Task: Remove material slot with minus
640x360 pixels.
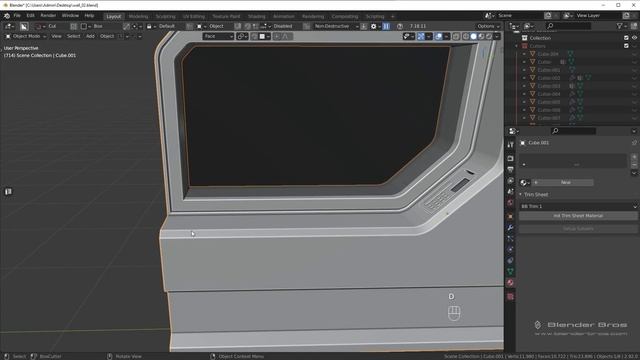Action: coord(634,165)
